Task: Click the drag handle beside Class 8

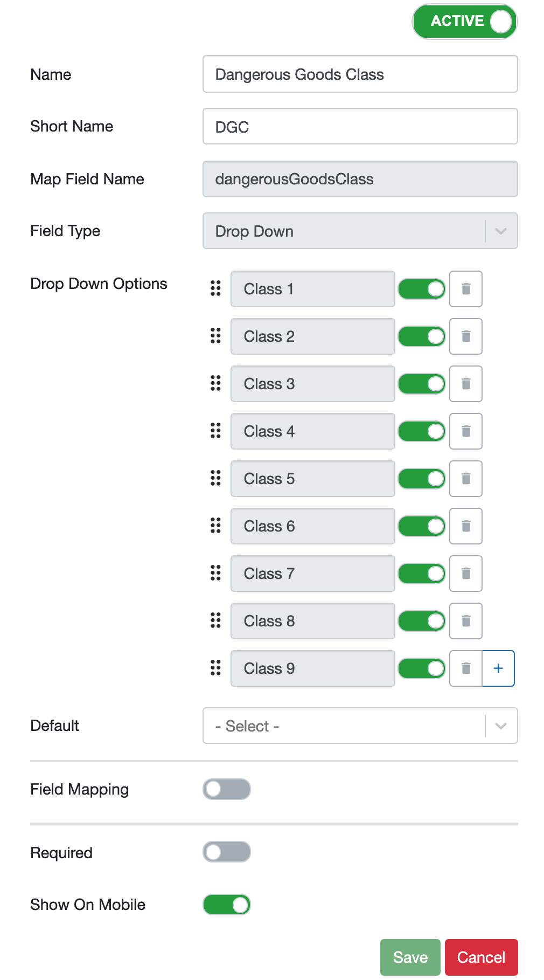Action: point(215,621)
